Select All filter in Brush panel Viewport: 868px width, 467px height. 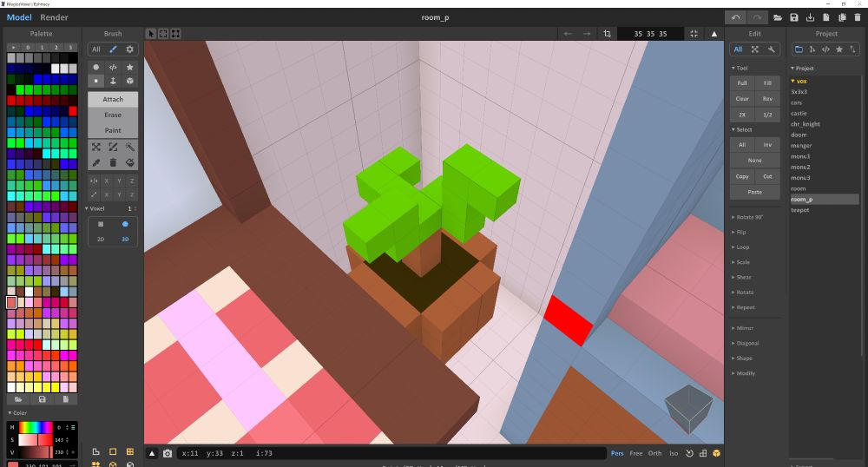(95, 49)
